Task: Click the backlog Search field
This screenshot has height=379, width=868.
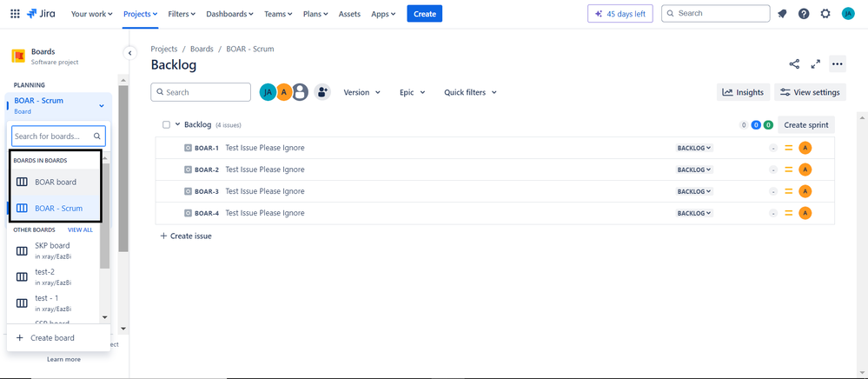Action: [x=201, y=92]
